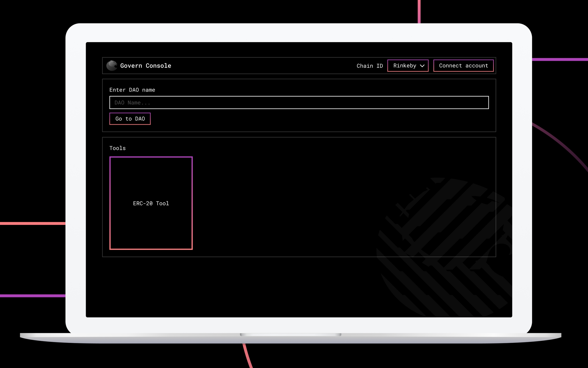Image resolution: width=588 pixels, height=368 pixels.
Task: Click the chevron arrow beside Rinkeby
Action: 422,66
